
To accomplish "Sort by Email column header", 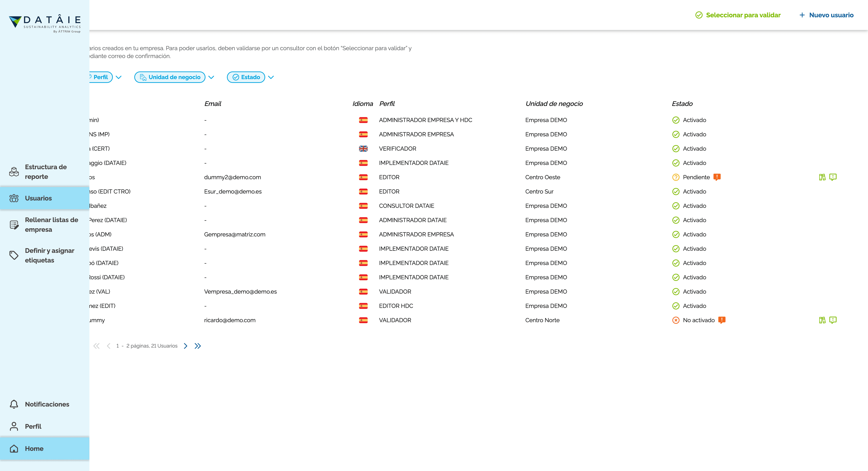I will [213, 104].
